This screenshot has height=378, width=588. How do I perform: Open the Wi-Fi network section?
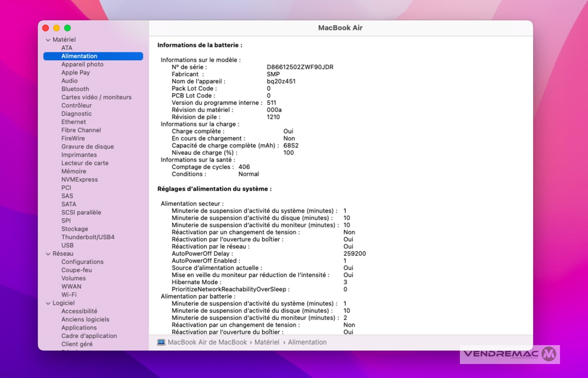click(x=69, y=295)
